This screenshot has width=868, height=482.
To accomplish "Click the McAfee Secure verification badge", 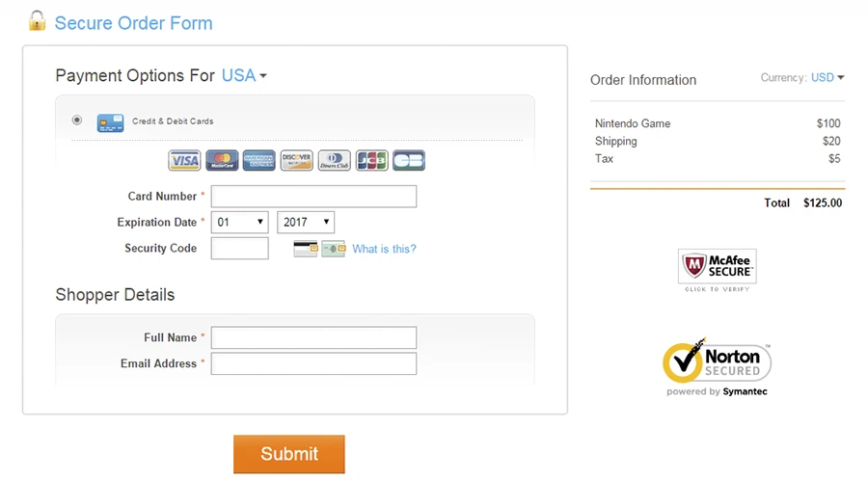I will coord(717,269).
